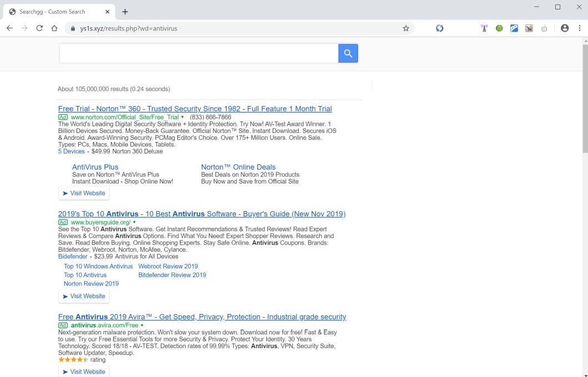This screenshot has height=377, width=588.
Task: Open 2019's Top 10 Antivirus result title
Action: point(202,214)
